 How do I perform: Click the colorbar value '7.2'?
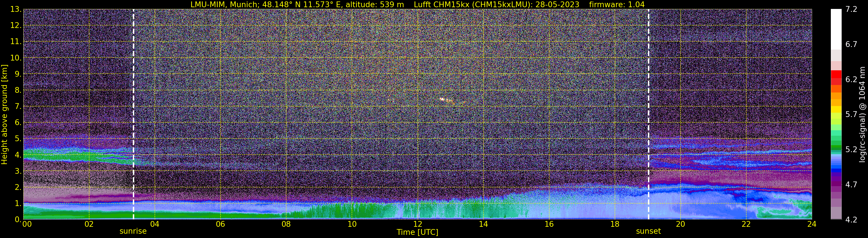851,10
